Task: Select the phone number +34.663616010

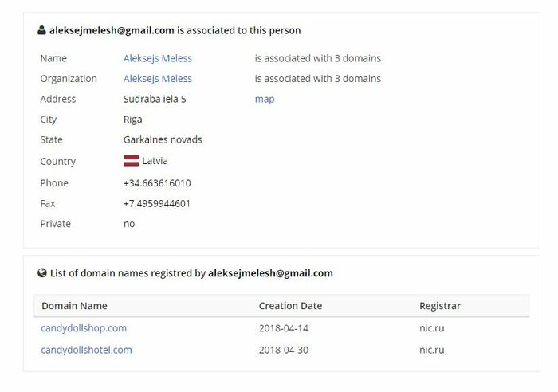Action: tap(157, 183)
